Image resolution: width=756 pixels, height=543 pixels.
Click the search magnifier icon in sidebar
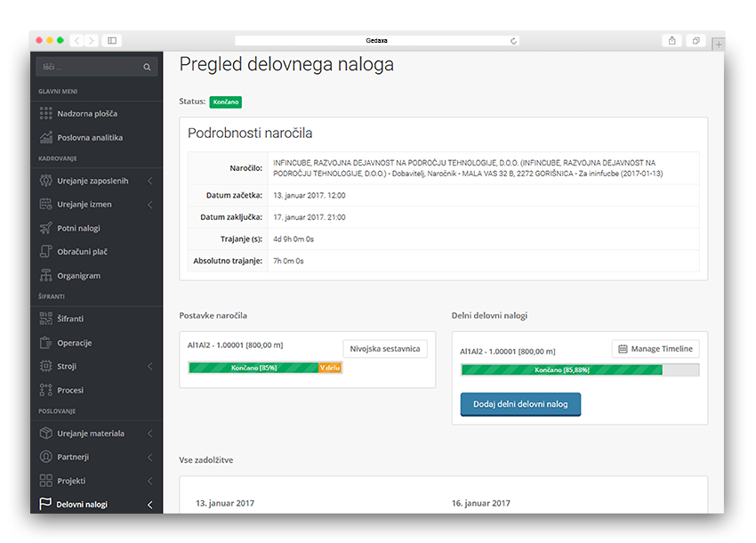(x=147, y=67)
